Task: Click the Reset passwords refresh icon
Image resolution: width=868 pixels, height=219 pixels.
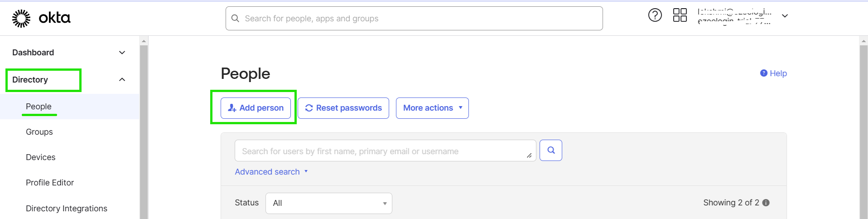Action: [x=309, y=108]
